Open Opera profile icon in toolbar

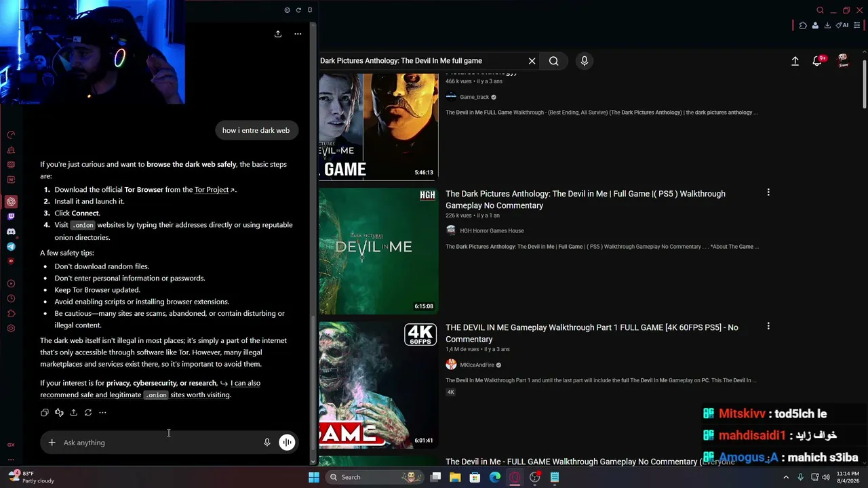coord(815,26)
